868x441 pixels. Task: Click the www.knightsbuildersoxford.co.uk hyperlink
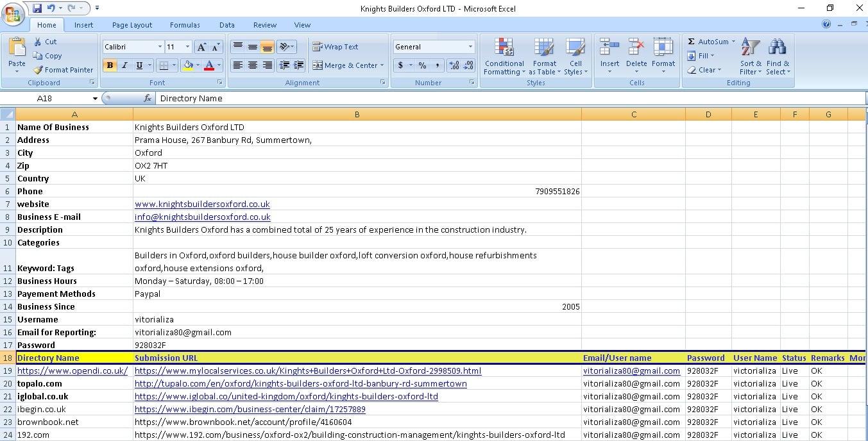coord(202,204)
